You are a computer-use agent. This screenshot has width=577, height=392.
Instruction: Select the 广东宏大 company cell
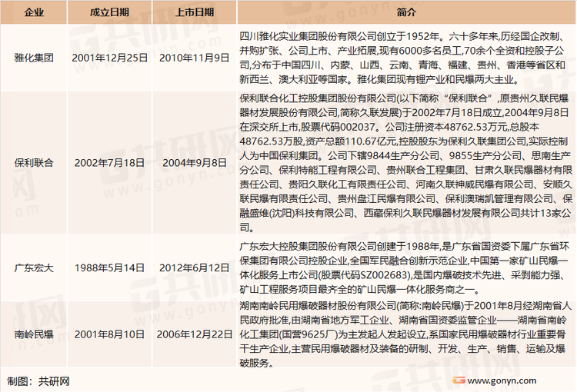(34, 267)
